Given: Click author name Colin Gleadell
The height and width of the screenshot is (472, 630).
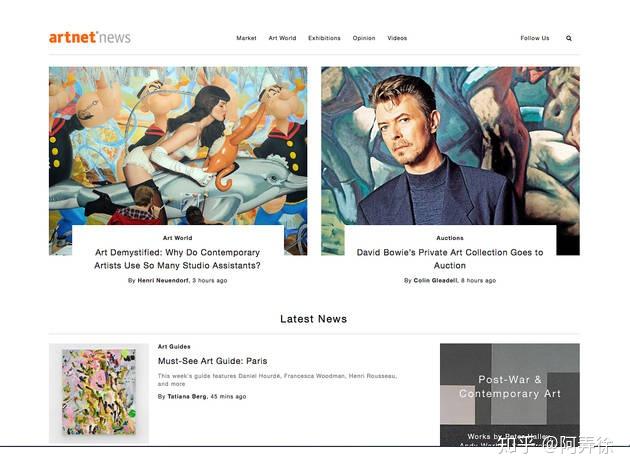Looking at the screenshot, I should [x=435, y=280].
